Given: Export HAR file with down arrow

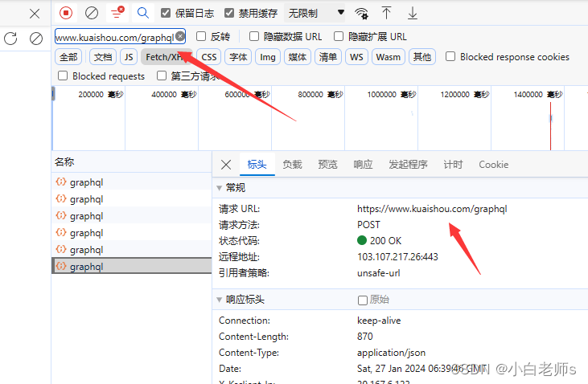Looking at the screenshot, I should click(x=413, y=13).
